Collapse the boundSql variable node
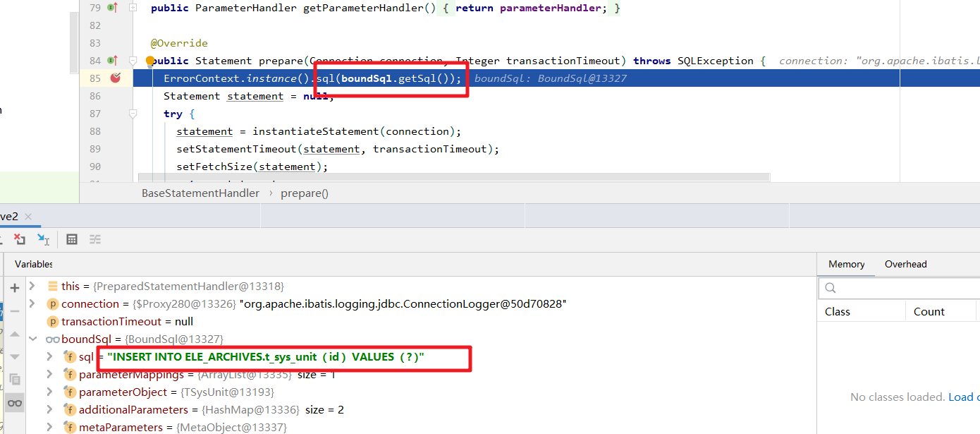 32,339
